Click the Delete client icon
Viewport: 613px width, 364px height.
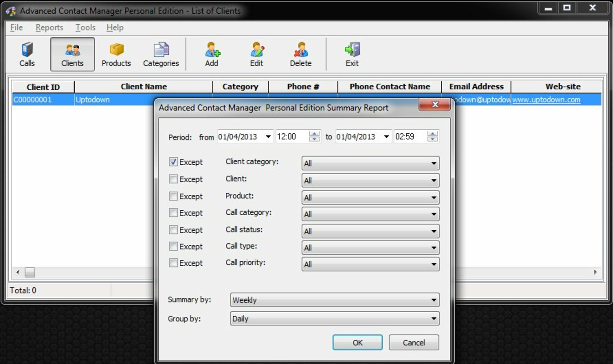[x=301, y=54]
